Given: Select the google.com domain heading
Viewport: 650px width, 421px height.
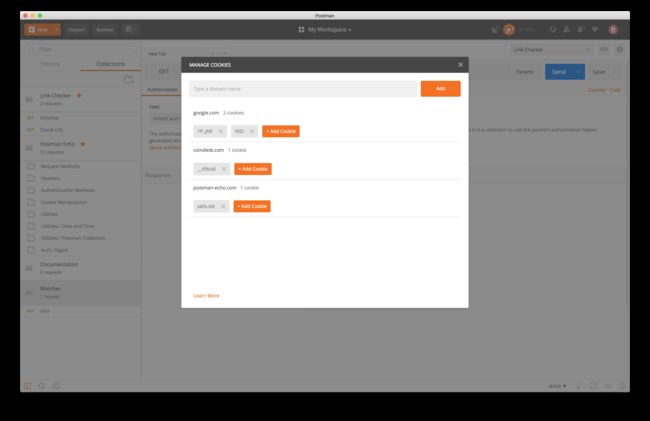Looking at the screenshot, I should pos(206,113).
